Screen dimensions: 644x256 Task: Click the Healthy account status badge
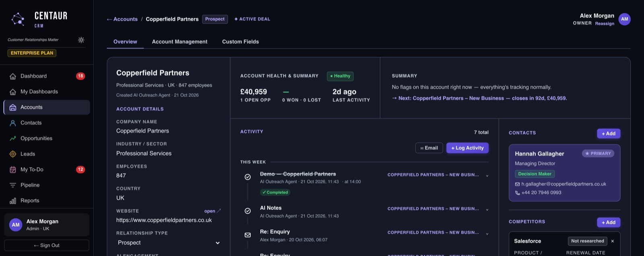click(x=340, y=76)
